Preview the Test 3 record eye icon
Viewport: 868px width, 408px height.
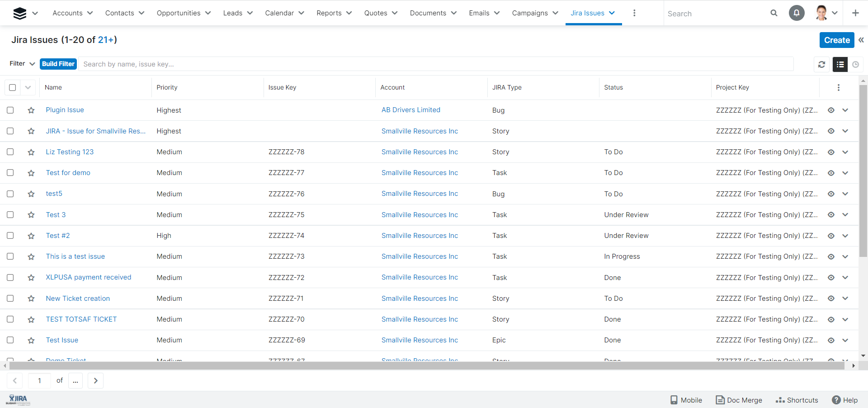[x=831, y=215]
